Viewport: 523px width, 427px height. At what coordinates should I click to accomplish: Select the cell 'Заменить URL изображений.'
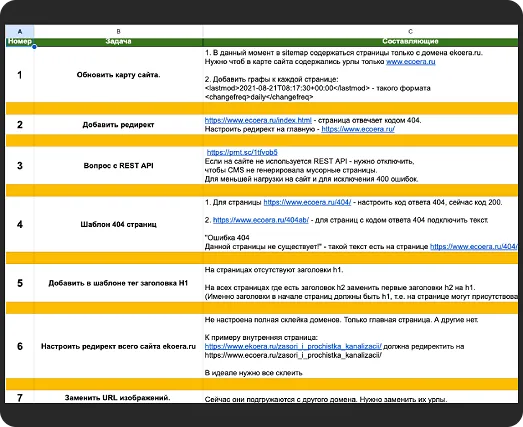[x=118, y=397]
